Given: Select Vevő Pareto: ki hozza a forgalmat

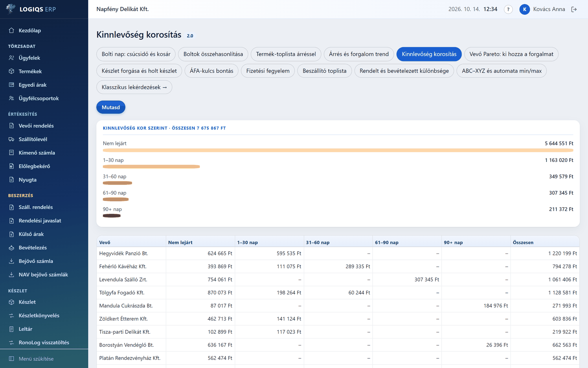Looking at the screenshot, I should point(511,54).
